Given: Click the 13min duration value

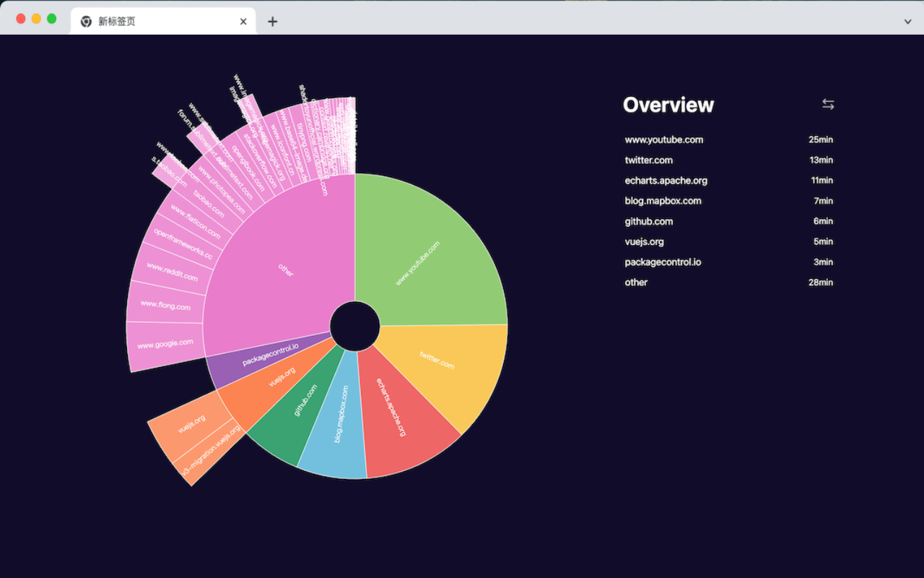Looking at the screenshot, I should (x=821, y=160).
